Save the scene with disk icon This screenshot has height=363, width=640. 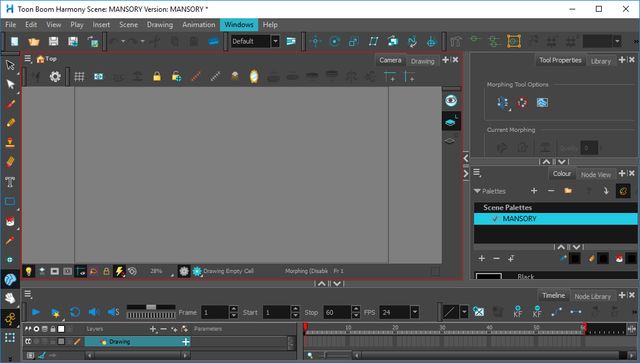click(x=53, y=41)
